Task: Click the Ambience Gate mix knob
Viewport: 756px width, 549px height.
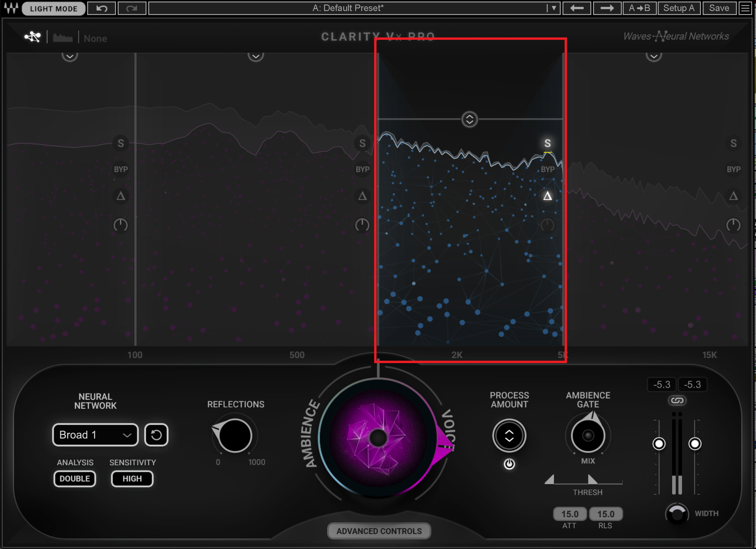Action: [x=588, y=436]
